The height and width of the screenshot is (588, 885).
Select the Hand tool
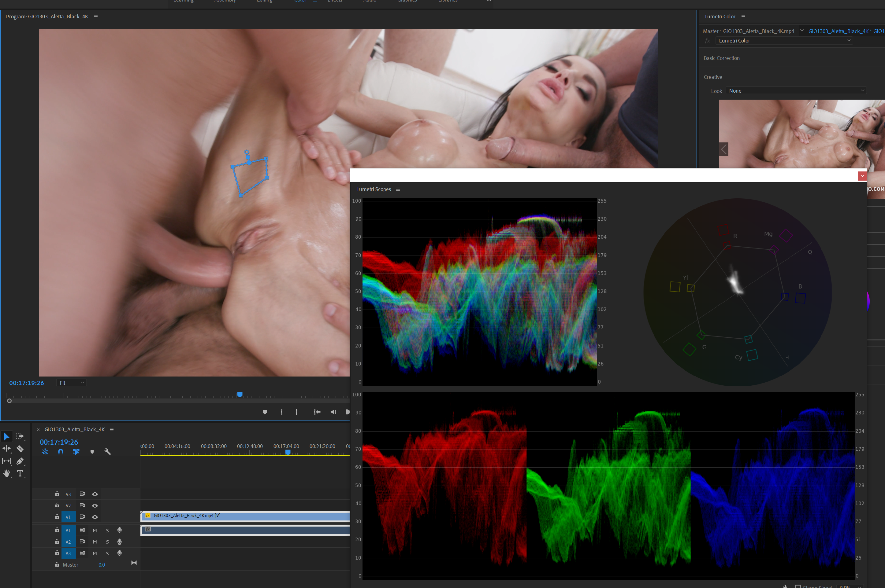pos(6,473)
